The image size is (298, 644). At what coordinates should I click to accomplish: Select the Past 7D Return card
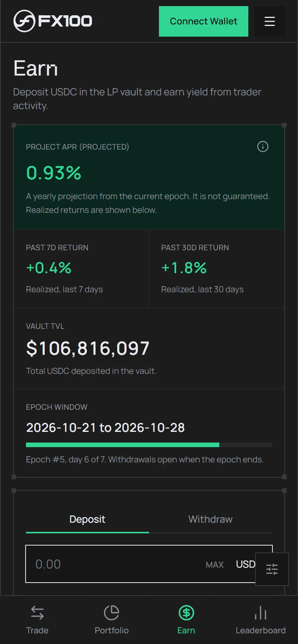coord(81,269)
